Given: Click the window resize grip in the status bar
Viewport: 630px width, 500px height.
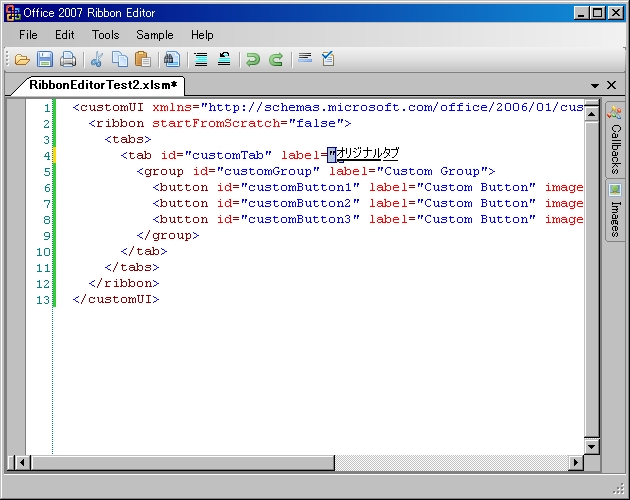Looking at the screenshot, I should tap(619, 489).
